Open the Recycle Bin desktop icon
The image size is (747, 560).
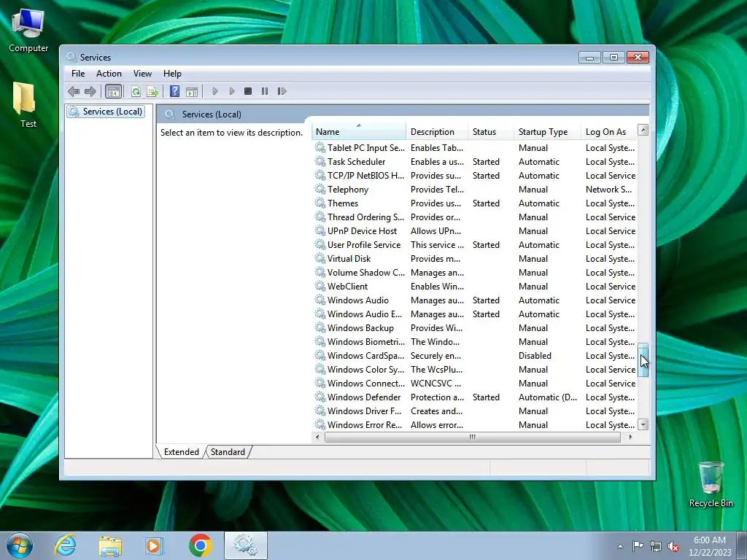pyautogui.click(x=711, y=484)
